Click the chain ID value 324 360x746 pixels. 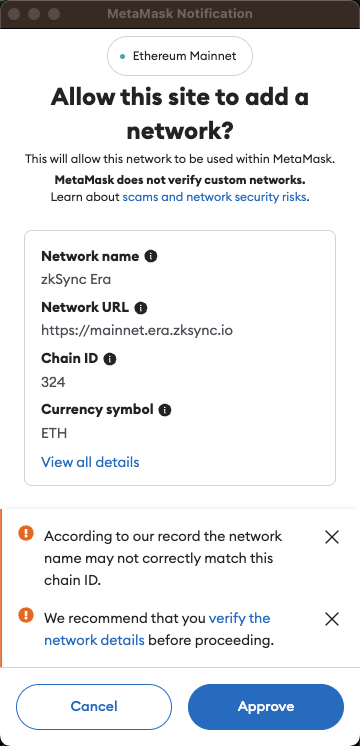53,382
